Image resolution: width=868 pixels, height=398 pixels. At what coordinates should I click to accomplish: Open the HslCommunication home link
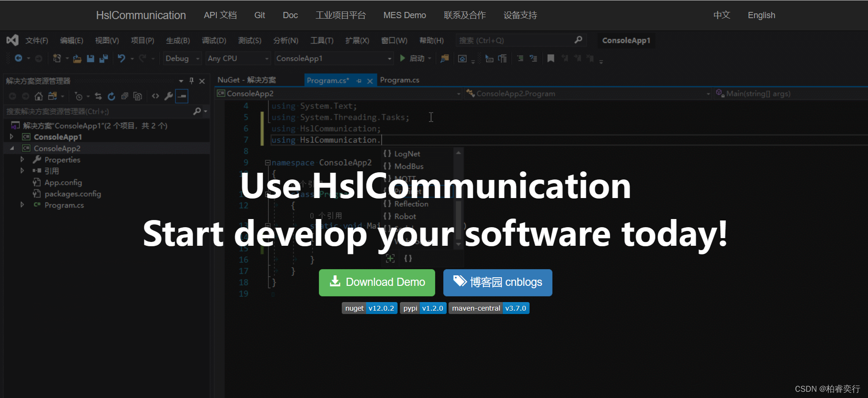[x=141, y=15]
